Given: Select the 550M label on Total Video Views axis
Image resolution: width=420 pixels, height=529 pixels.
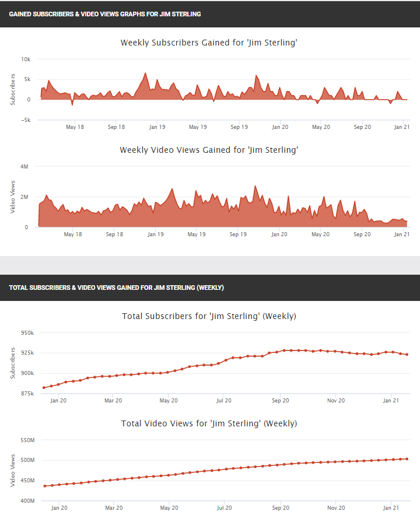Looking at the screenshot, I should tap(27, 440).
